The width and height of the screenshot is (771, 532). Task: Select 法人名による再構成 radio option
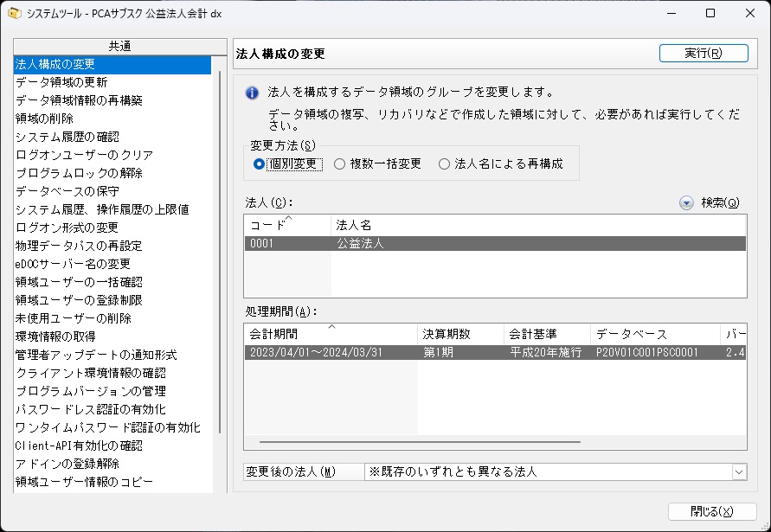445,163
